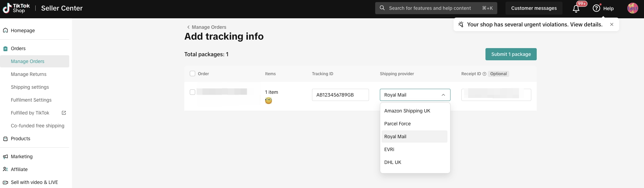This screenshot has width=644, height=188.
Task: Click the Tracking ID input field
Action: click(341, 95)
